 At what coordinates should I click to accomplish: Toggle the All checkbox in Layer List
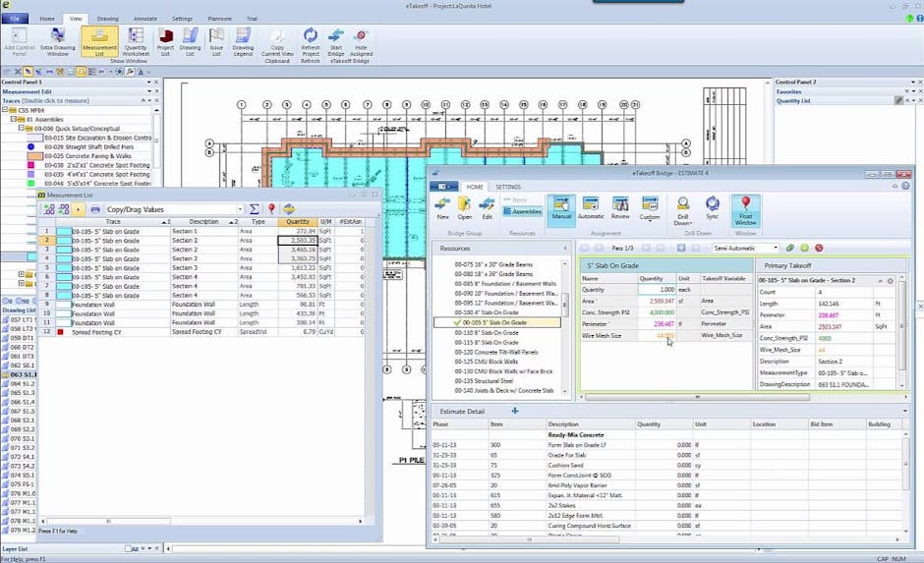129,548
